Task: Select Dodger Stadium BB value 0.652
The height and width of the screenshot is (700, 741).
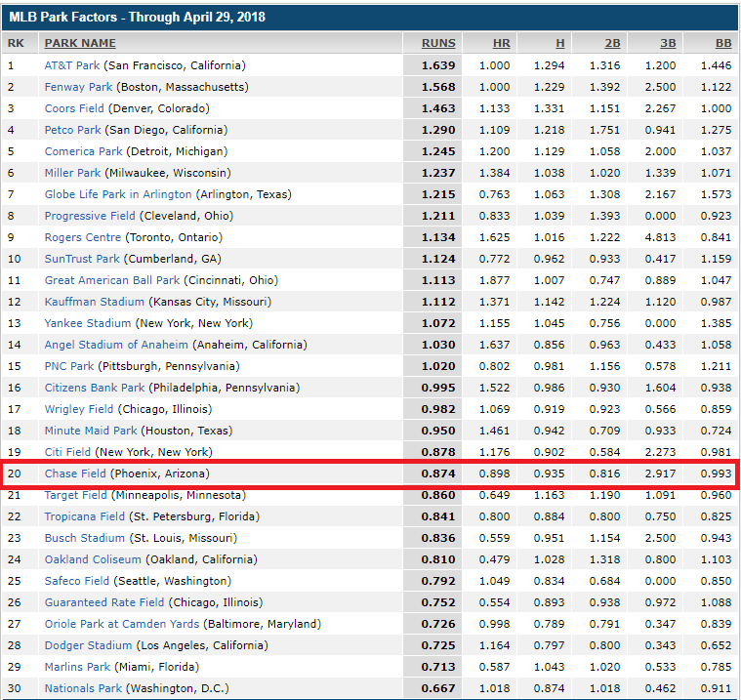Action: tap(716, 645)
